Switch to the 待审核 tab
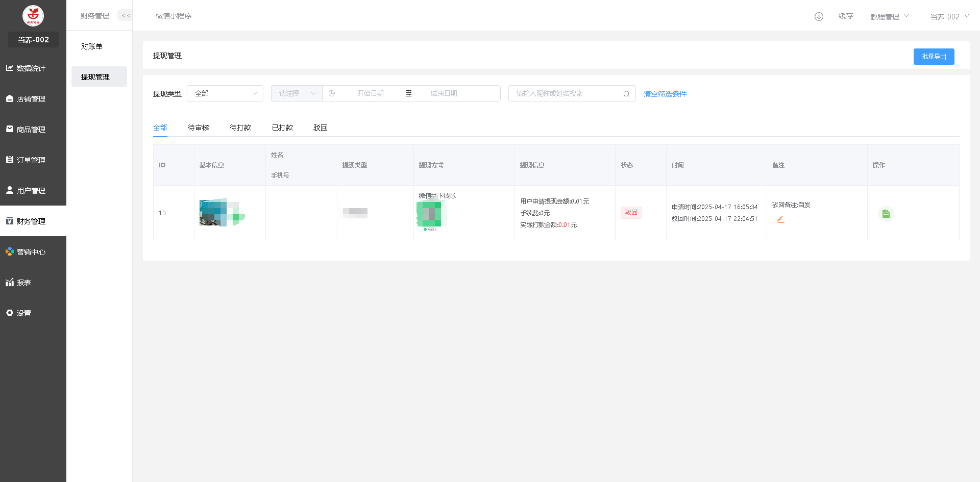 tap(199, 128)
